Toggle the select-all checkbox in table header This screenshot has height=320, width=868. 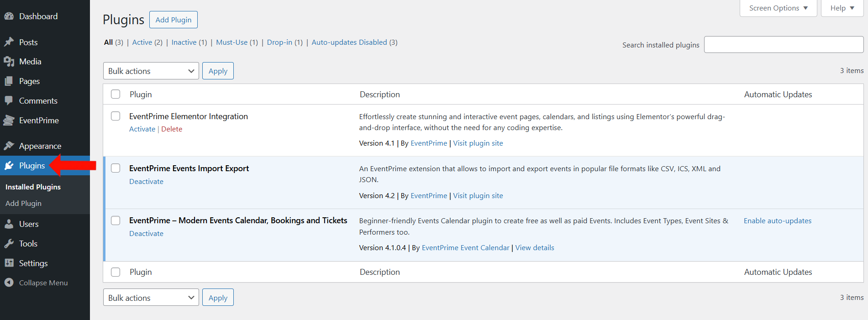pyautogui.click(x=116, y=94)
